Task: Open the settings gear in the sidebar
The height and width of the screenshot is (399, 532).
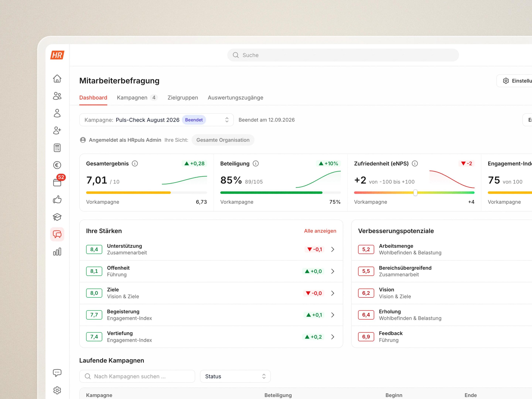Action: [x=57, y=390]
